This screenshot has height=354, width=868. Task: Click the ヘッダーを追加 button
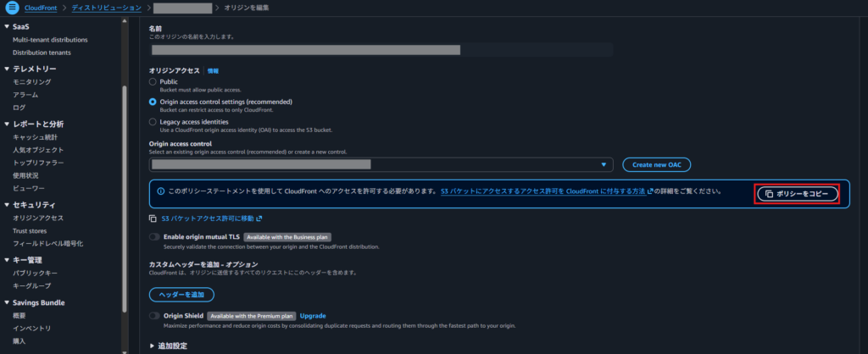pyautogui.click(x=181, y=295)
